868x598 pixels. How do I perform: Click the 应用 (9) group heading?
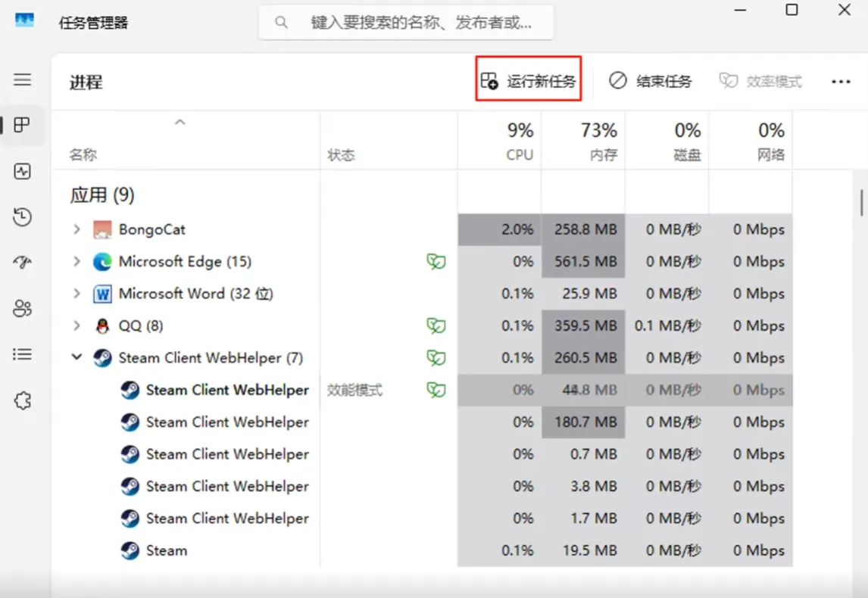coord(102,195)
